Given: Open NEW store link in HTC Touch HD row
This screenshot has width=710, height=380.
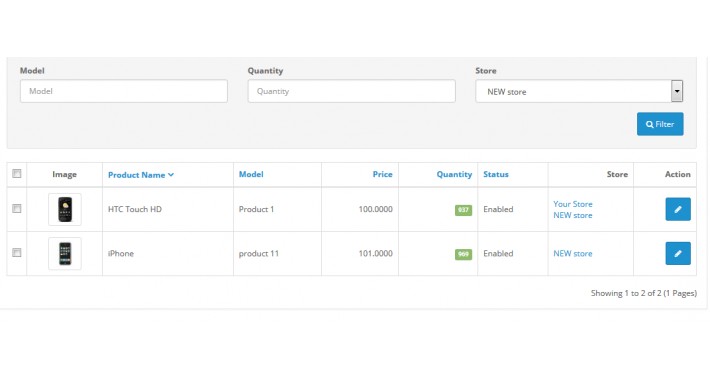Looking at the screenshot, I should coord(573,215).
